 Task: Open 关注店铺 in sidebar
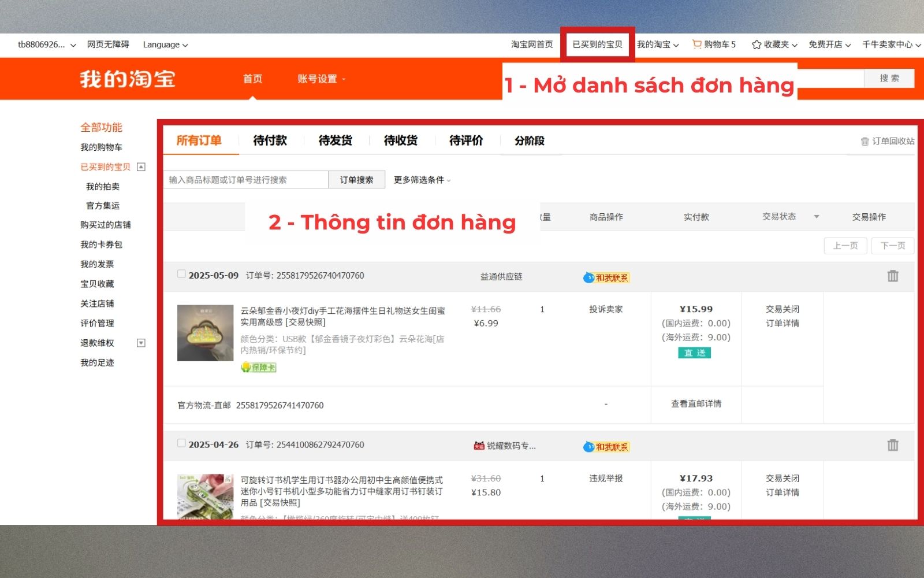(97, 303)
